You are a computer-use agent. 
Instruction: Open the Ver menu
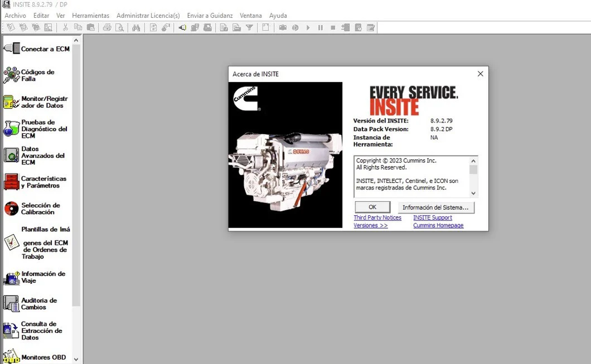(x=60, y=16)
